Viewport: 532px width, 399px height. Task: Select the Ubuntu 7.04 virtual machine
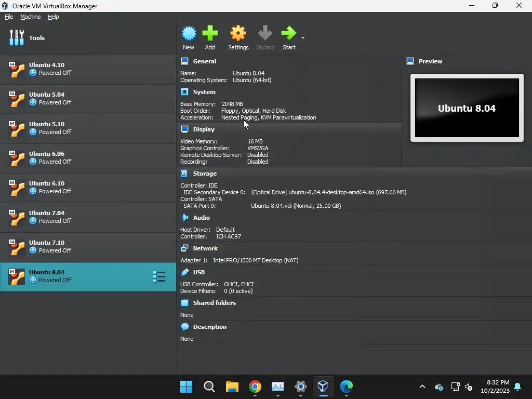pos(88,217)
